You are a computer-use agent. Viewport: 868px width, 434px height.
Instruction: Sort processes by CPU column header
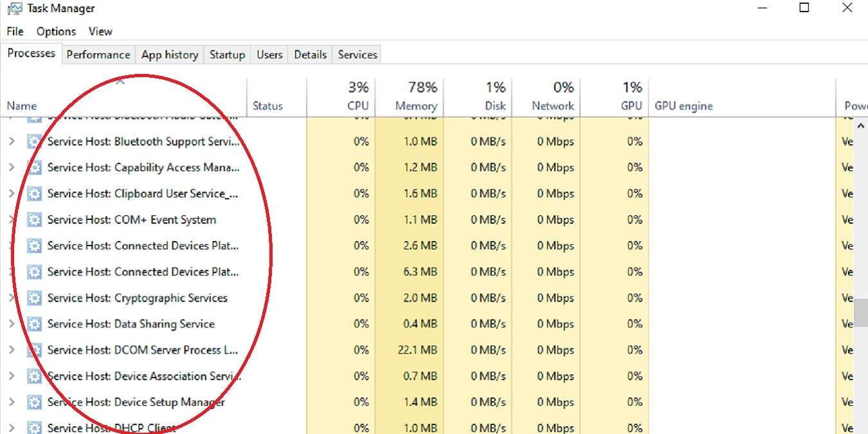pyautogui.click(x=357, y=105)
